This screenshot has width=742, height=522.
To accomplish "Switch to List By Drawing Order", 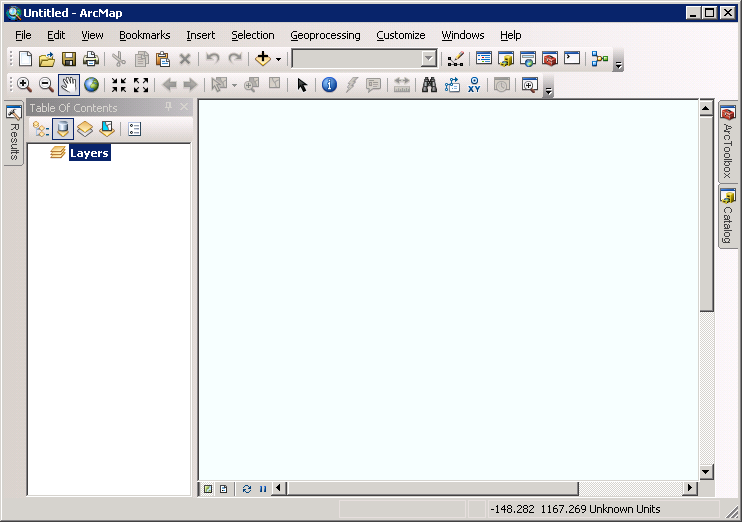I will [x=41, y=129].
